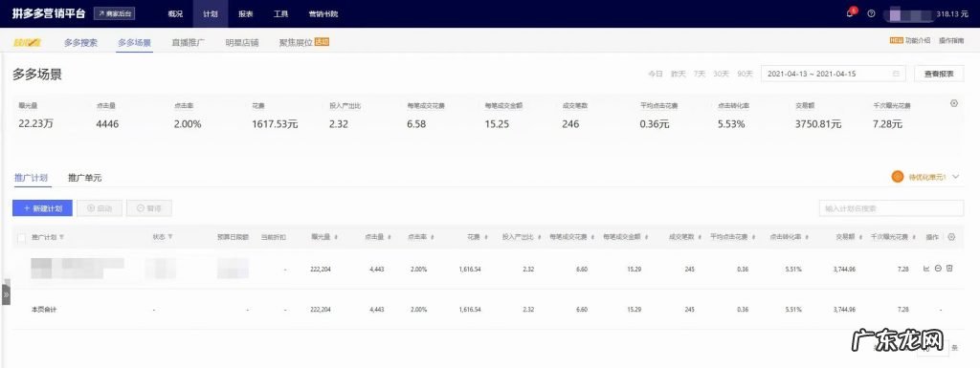Viewport: 980px width, 368px height.
Task: Click the calendar icon in date field
Action: 896,74
